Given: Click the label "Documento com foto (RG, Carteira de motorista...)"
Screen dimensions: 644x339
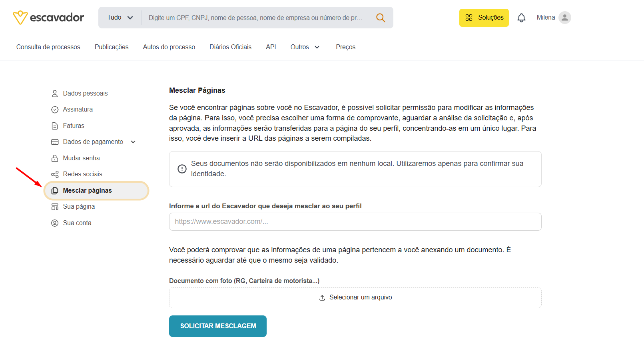Looking at the screenshot, I should pos(244,281).
